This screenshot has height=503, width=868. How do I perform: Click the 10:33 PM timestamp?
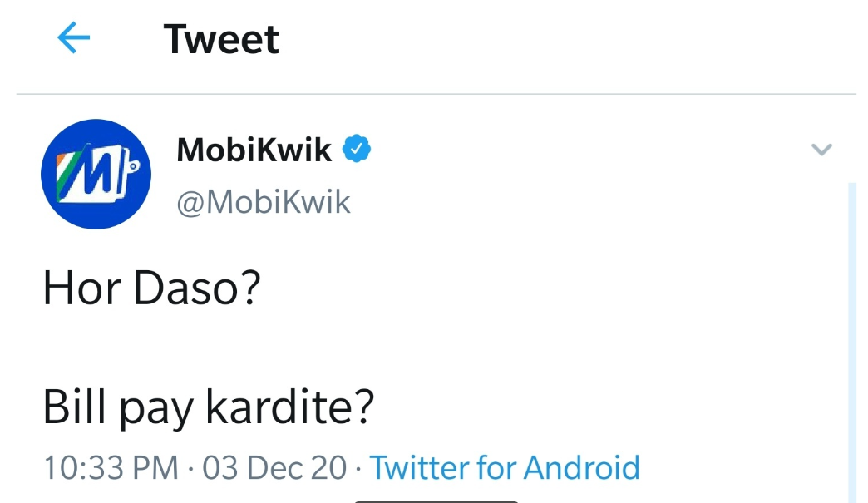click(x=111, y=467)
